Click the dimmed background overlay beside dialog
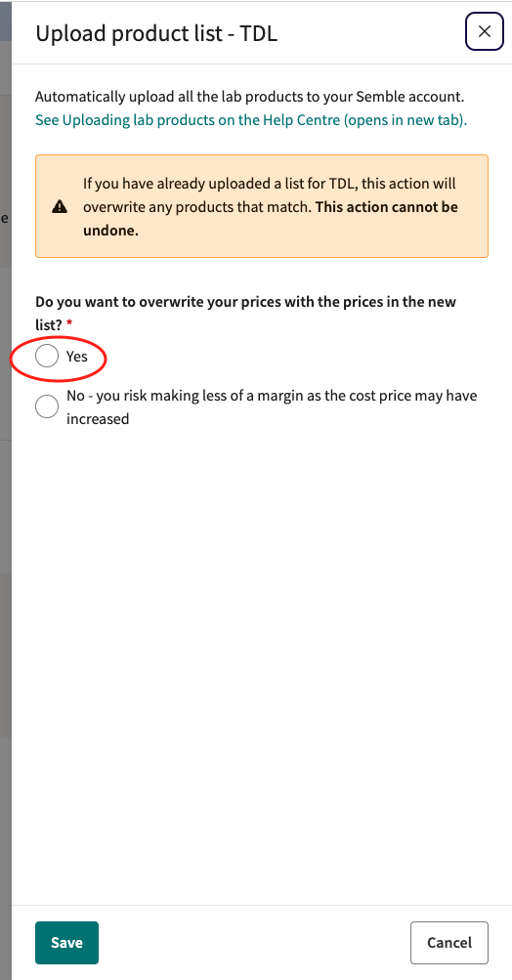 tap(5, 500)
